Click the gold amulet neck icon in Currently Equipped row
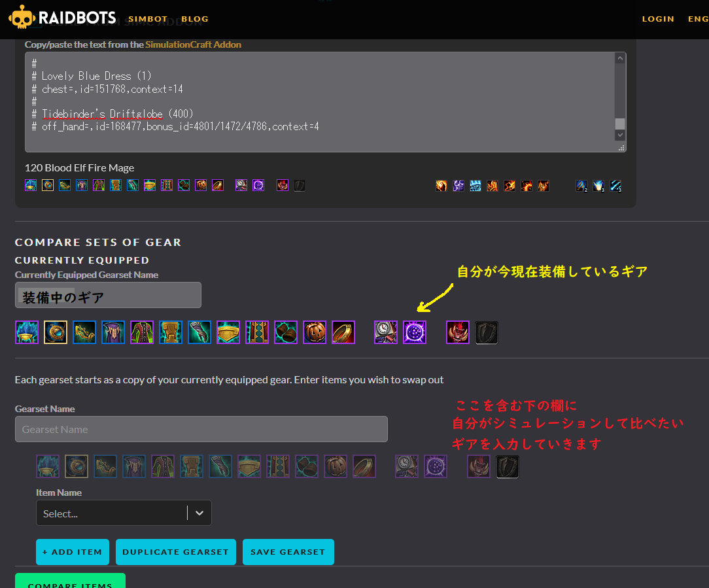Screen dimensions: 709x588 pos(56,332)
